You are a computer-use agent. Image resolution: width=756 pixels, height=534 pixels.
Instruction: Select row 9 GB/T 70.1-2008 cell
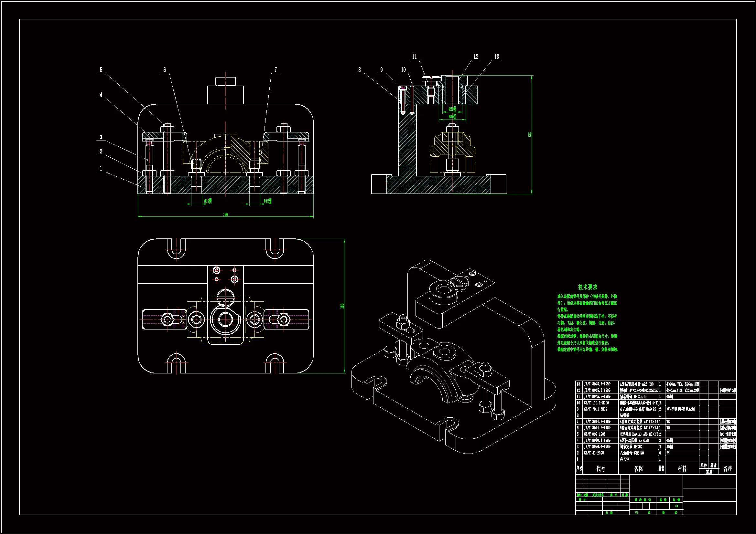pos(596,409)
